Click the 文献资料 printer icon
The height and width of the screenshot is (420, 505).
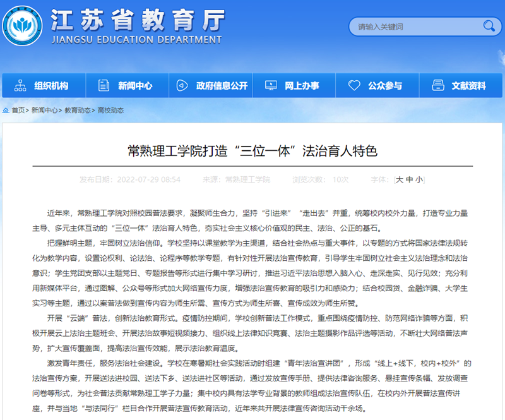click(x=438, y=85)
